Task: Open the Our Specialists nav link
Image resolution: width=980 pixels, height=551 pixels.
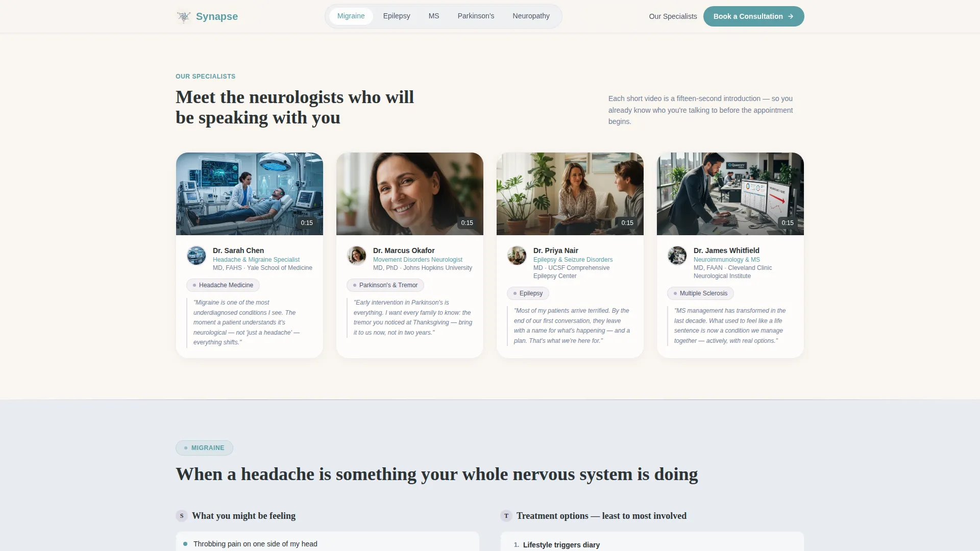Action: [673, 16]
